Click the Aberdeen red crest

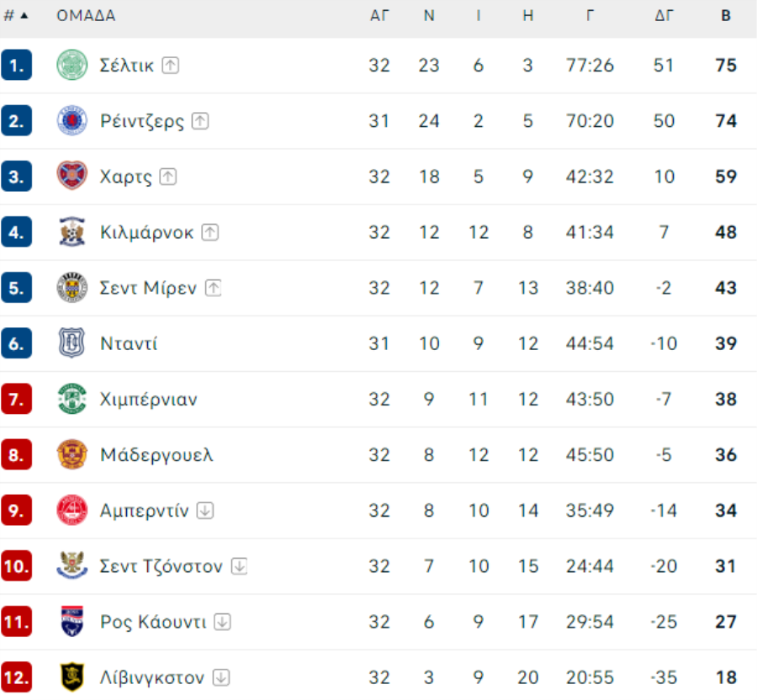(x=72, y=510)
